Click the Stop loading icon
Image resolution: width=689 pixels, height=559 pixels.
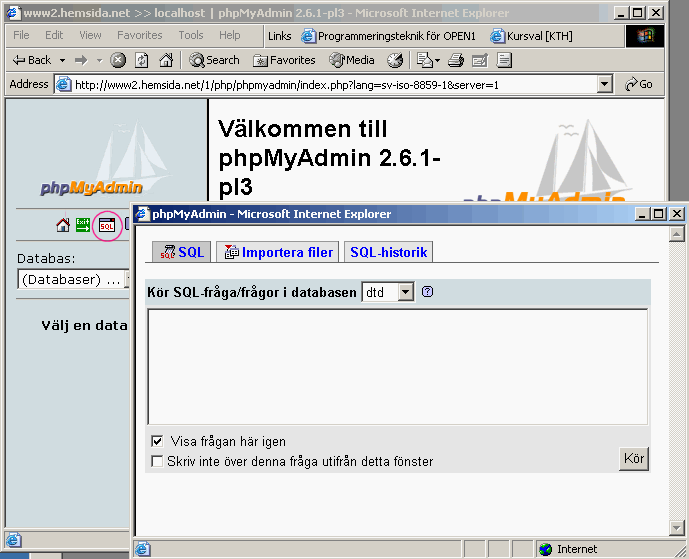[118, 60]
